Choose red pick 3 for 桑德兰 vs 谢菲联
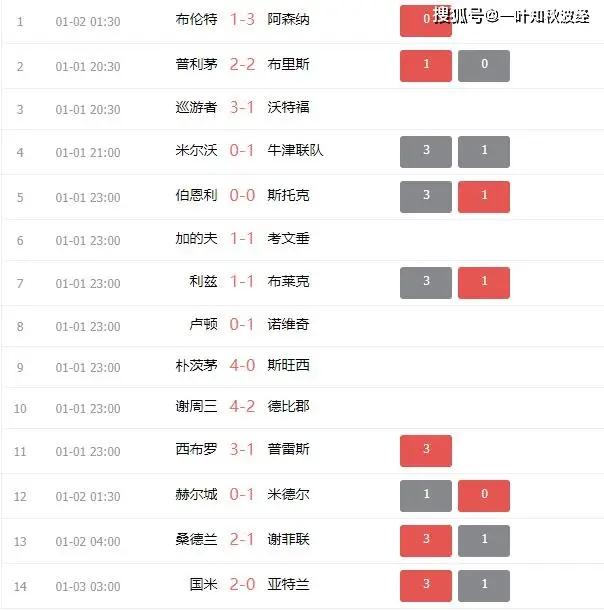 426,541
